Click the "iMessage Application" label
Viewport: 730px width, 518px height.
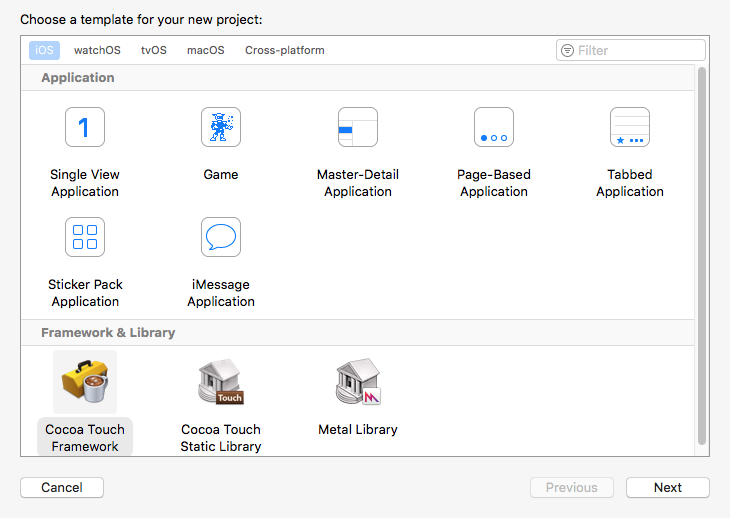tap(221, 293)
